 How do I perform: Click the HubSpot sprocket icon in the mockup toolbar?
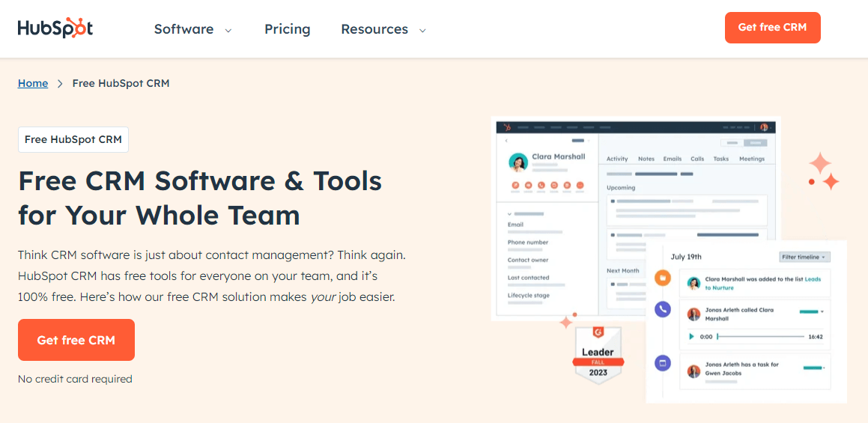coord(506,127)
